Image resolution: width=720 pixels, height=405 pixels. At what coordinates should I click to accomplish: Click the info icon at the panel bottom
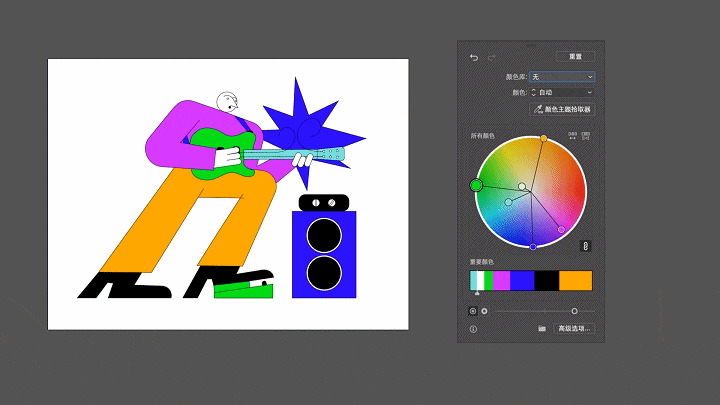click(x=474, y=328)
